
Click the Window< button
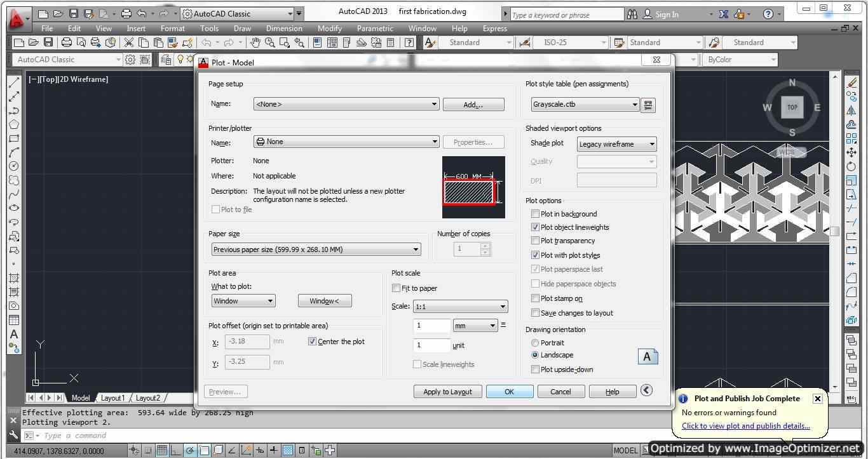(324, 301)
